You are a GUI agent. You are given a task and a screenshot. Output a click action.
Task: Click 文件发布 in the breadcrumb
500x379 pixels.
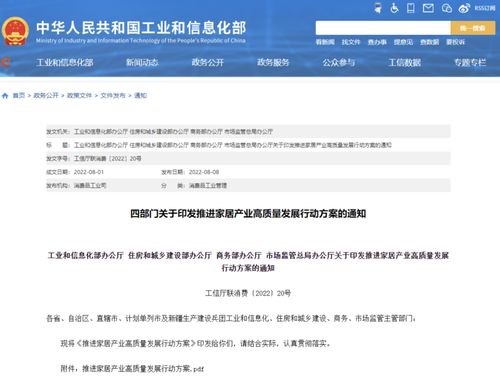(x=113, y=96)
